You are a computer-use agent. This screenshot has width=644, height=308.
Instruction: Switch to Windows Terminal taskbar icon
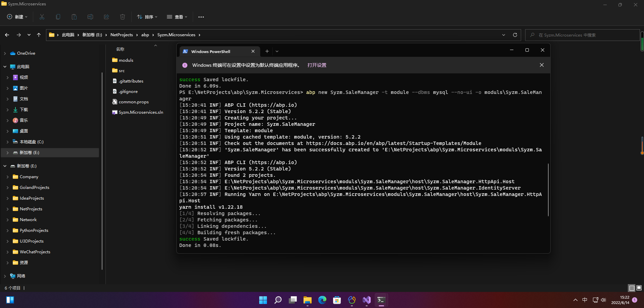pyautogui.click(x=381, y=300)
